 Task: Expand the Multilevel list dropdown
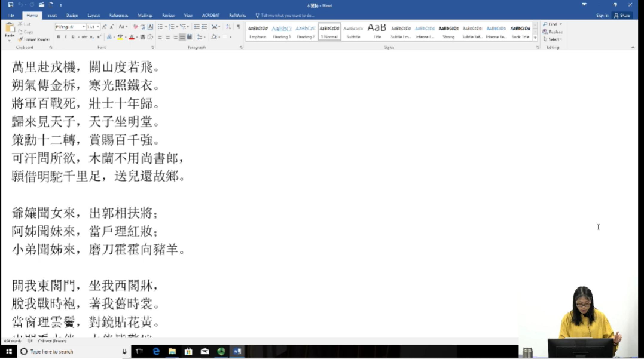tap(188, 27)
